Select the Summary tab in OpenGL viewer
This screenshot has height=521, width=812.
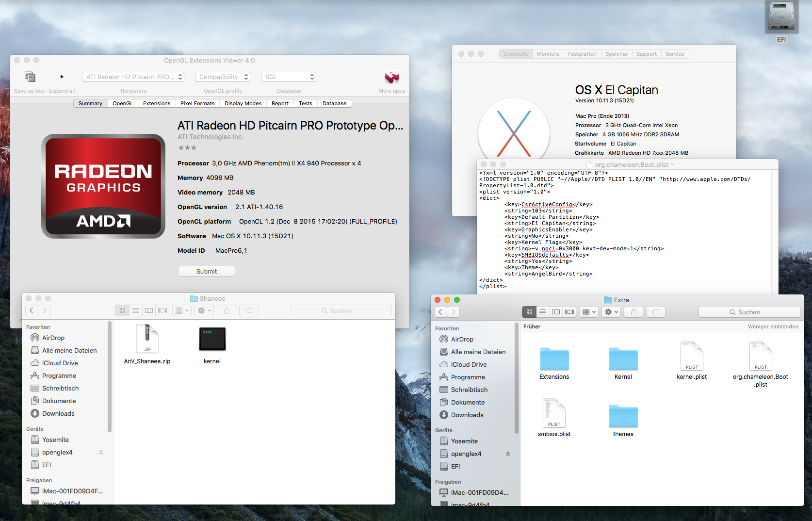tap(90, 103)
